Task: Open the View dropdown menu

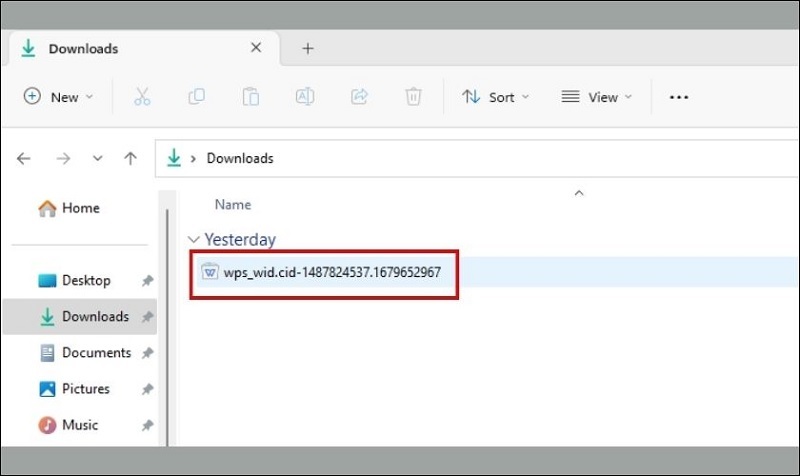Action: pos(597,97)
